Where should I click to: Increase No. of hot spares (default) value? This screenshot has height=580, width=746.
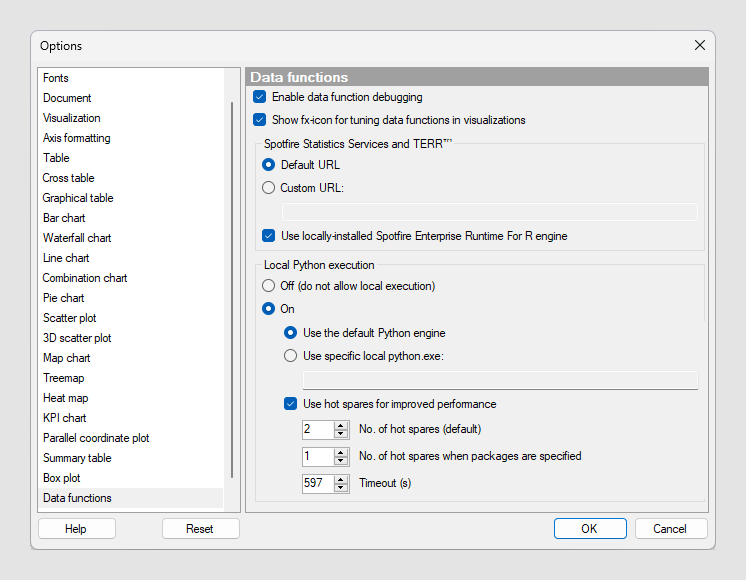click(341, 425)
